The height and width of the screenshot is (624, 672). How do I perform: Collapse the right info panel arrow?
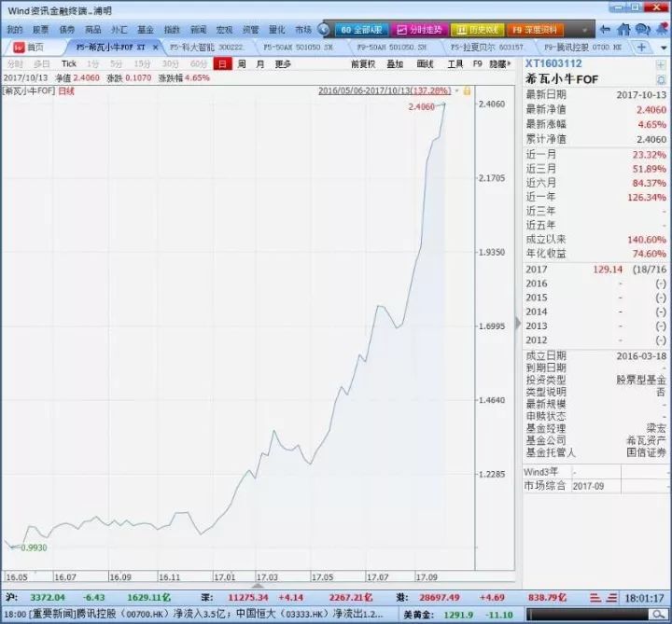tap(518, 323)
